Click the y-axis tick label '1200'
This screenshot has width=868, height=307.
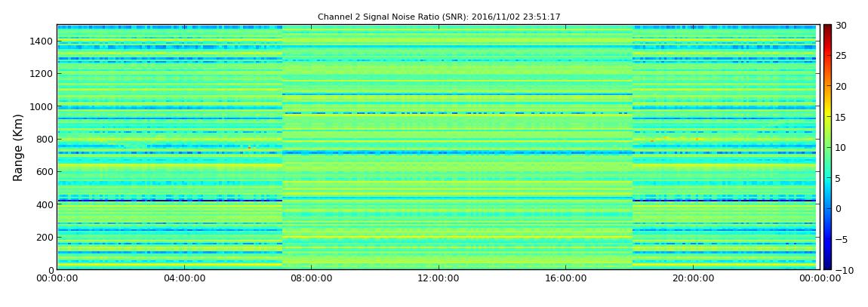[x=42, y=74]
